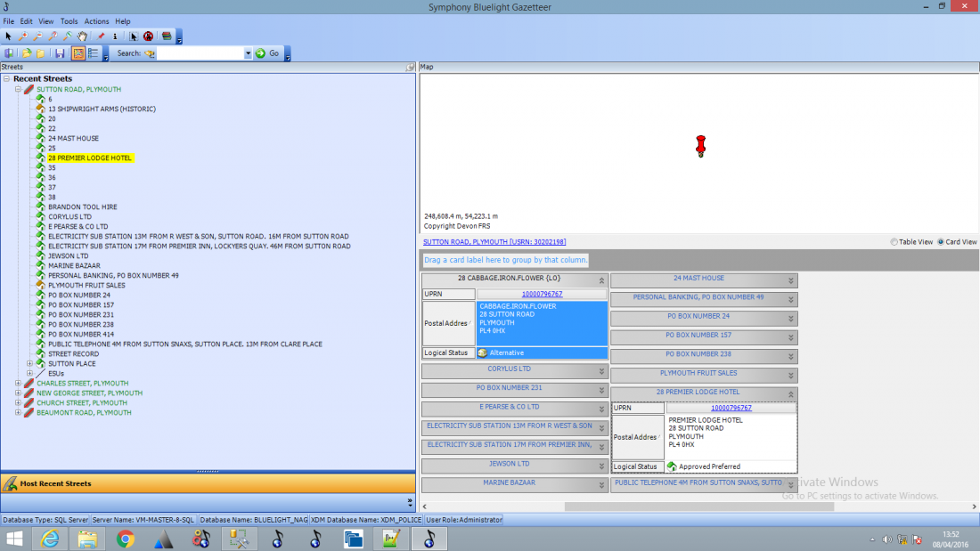
Task: Open the map layers stack tool
Action: coord(167,36)
